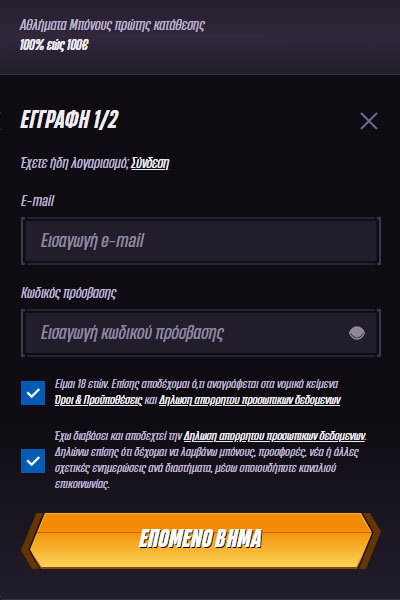400x600 pixels.
Task: Click the ΕΓΓΡΑΦΗ 1/2 heading
Action: tap(69, 119)
